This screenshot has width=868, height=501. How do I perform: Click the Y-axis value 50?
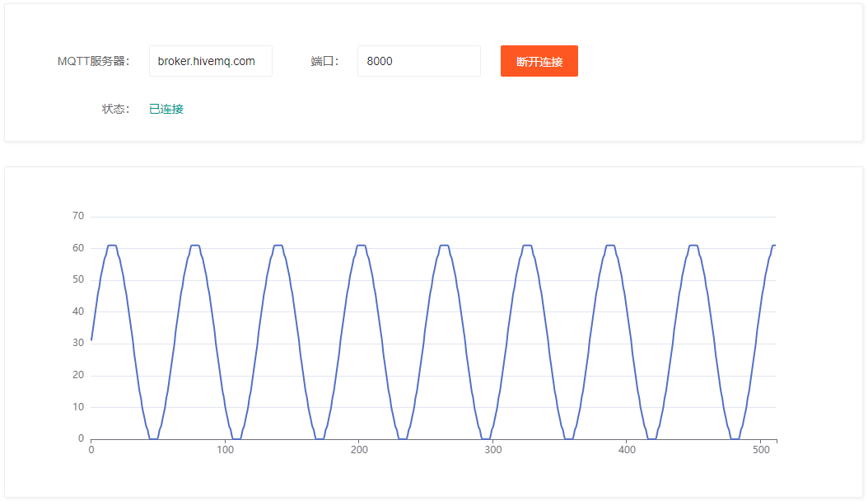(78, 279)
